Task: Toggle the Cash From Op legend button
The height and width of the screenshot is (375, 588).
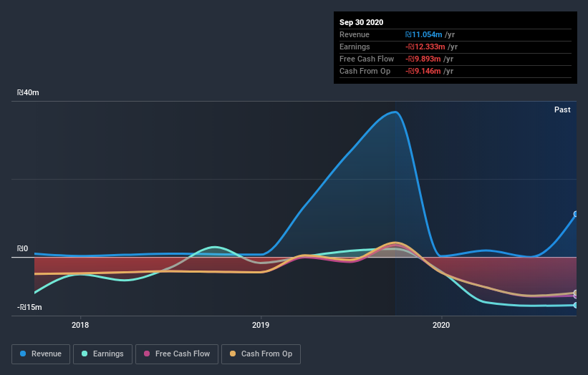Action: tap(261, 354)
